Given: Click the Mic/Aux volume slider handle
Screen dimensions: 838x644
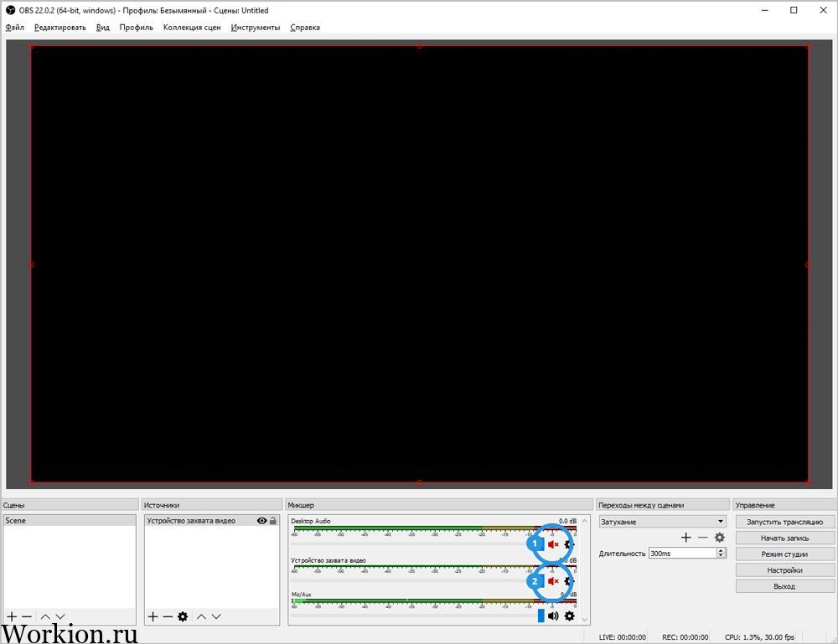Looking at the screenshot, I should pyautogui.click(x=541, y=616).
